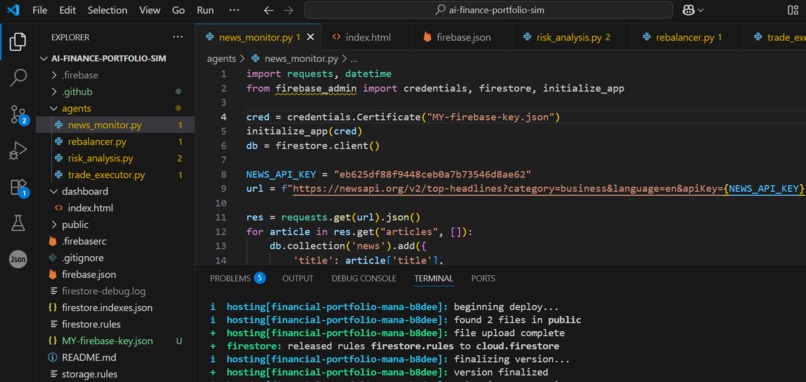Viewport: 806px width, 382px height.
Task: Expand the .firebase folder
Action: [80, 75]
